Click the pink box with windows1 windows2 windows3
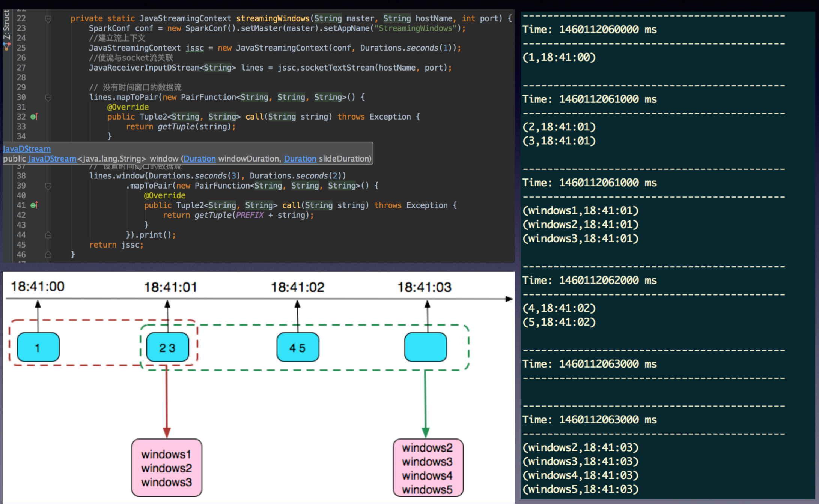Screen dimensions: 819x504 point(167,468)
